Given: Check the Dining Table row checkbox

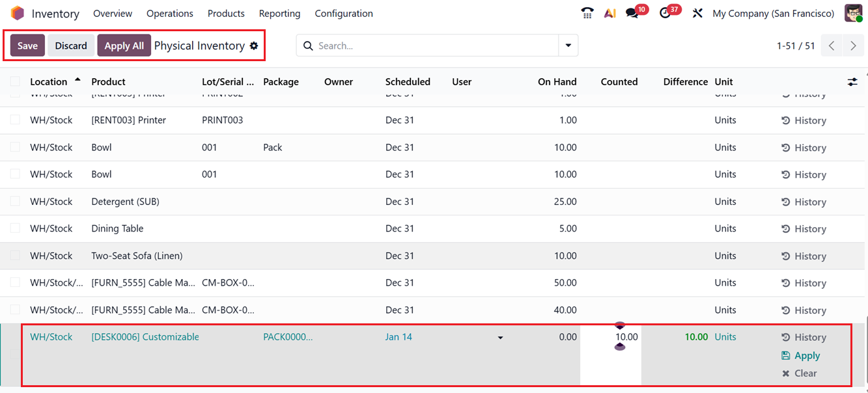Looking at the screenshot, I should click(x=15, y=228).
